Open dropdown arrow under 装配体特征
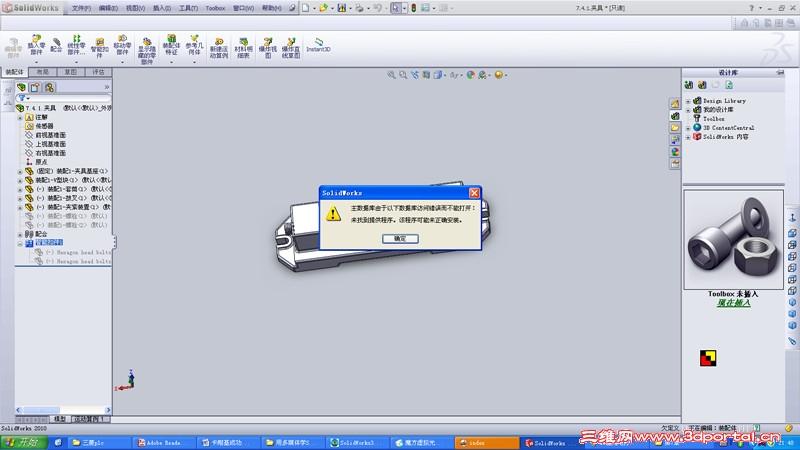Screen dimensions: 800x450 tap(171, 62)
